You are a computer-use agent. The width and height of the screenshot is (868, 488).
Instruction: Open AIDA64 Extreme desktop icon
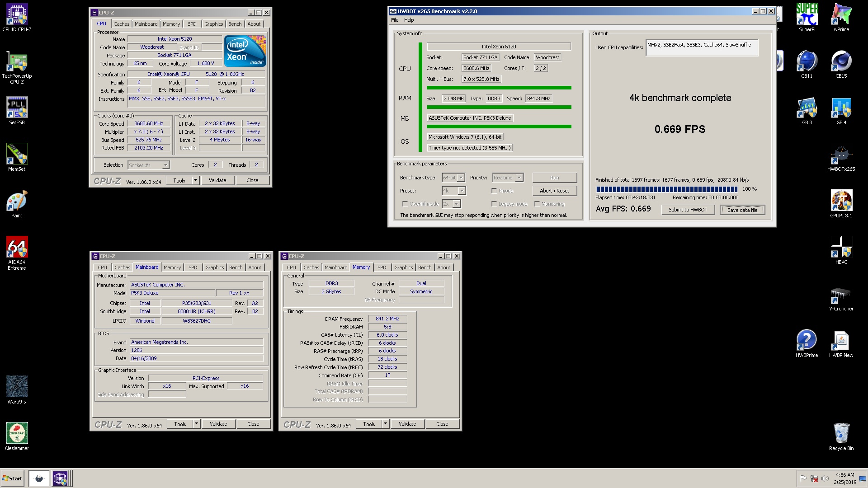click(x=17, y=253)
